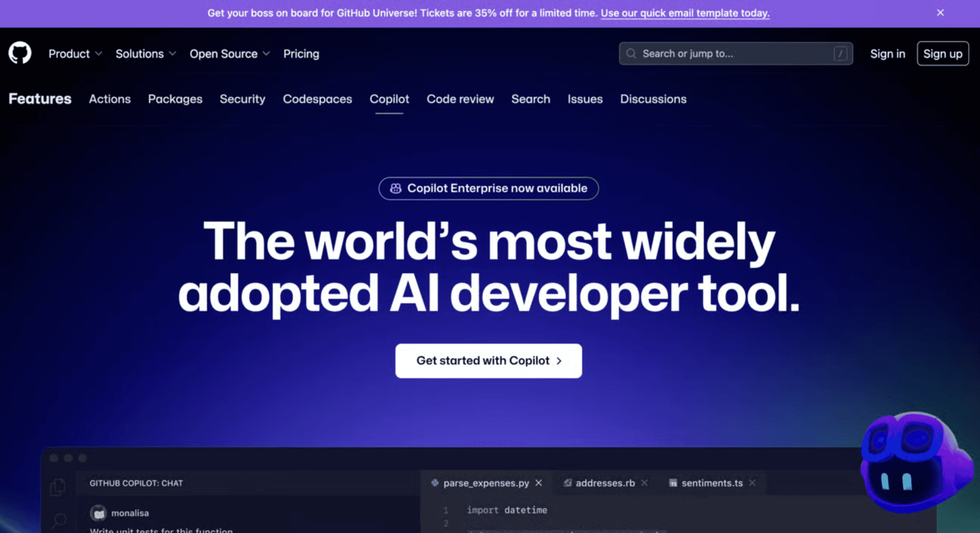Screen dimensions: 980x533
Task: Click the search magnifier icon
Action: point(631,53)
